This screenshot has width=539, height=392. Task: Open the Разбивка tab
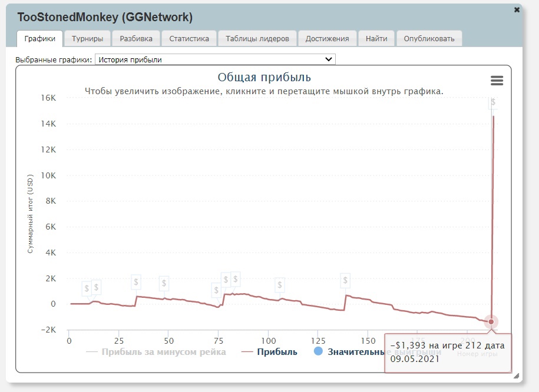[136, 39]
